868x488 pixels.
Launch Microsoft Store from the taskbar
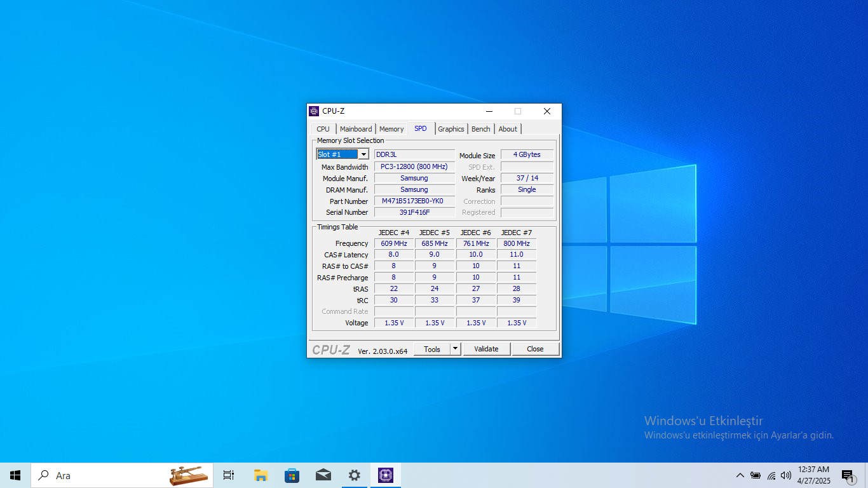coord(292,475)
